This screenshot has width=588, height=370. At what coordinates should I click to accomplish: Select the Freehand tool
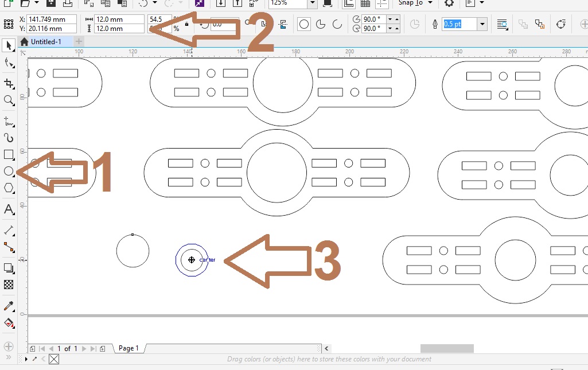[x=9, y=121]
